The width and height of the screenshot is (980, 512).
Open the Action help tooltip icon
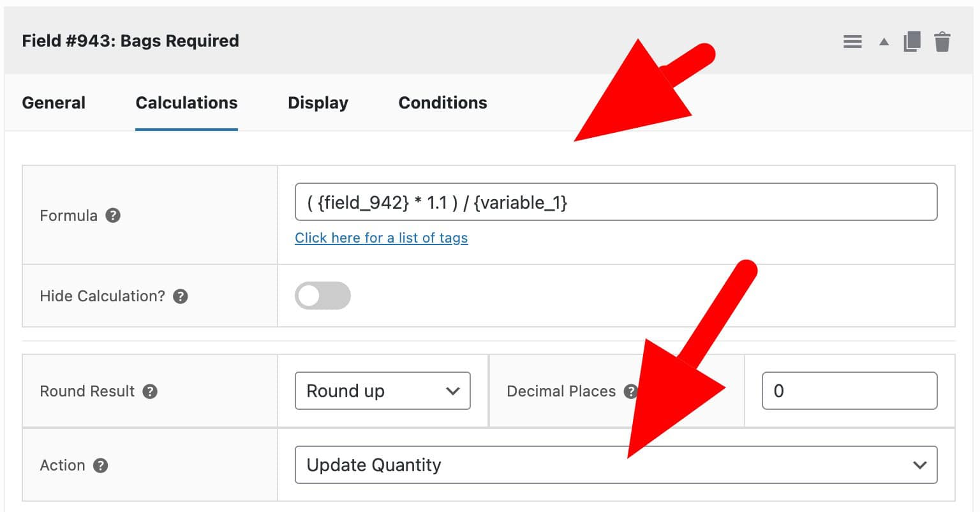pos(100,465)
